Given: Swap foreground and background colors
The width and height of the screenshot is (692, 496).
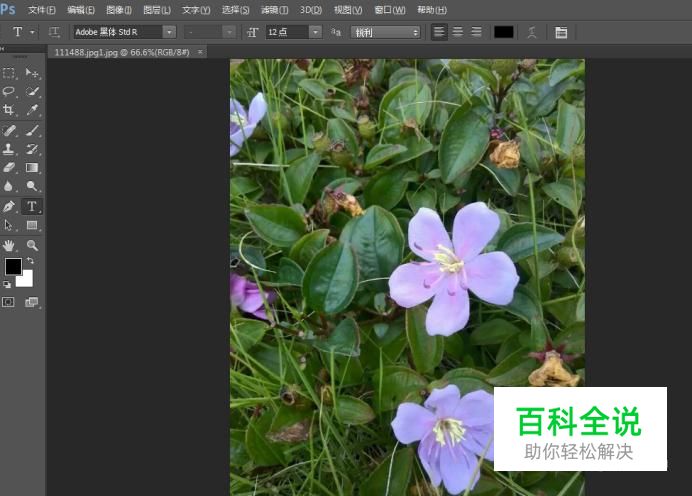Looking at the screenshot, I should click(x=30, y=260).
